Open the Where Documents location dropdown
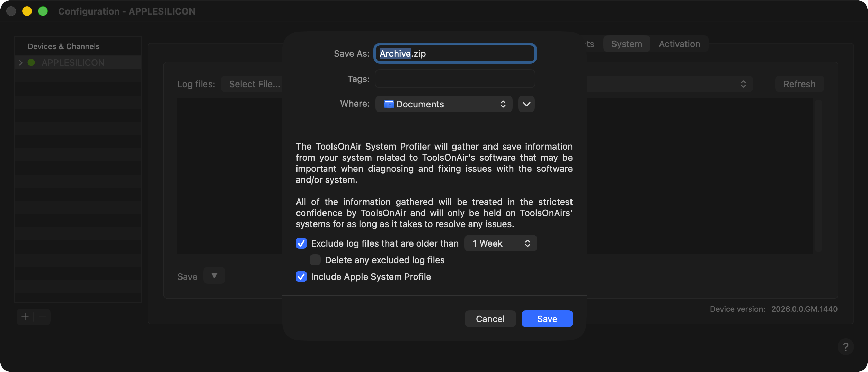Screen dimensions: 868x372 [444, 104]
